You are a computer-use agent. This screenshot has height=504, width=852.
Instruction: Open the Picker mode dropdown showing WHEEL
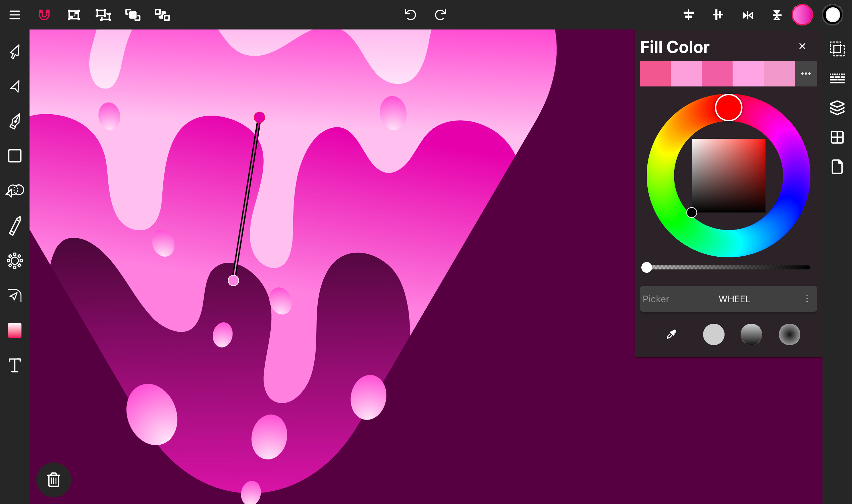[x=734, y=299]
